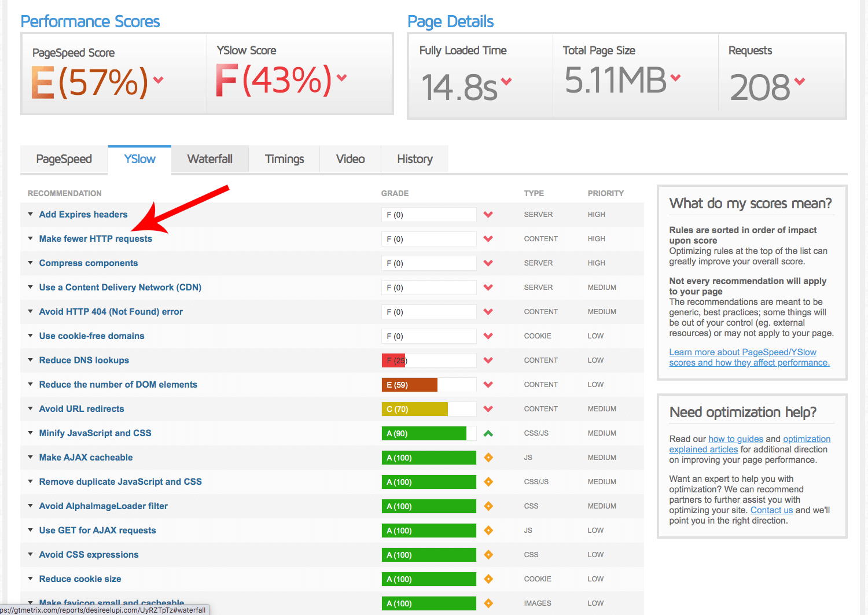Open Make AJAX cacheable recommendation
This screenshot has width=868, height=615.
(x=86, y=458)
